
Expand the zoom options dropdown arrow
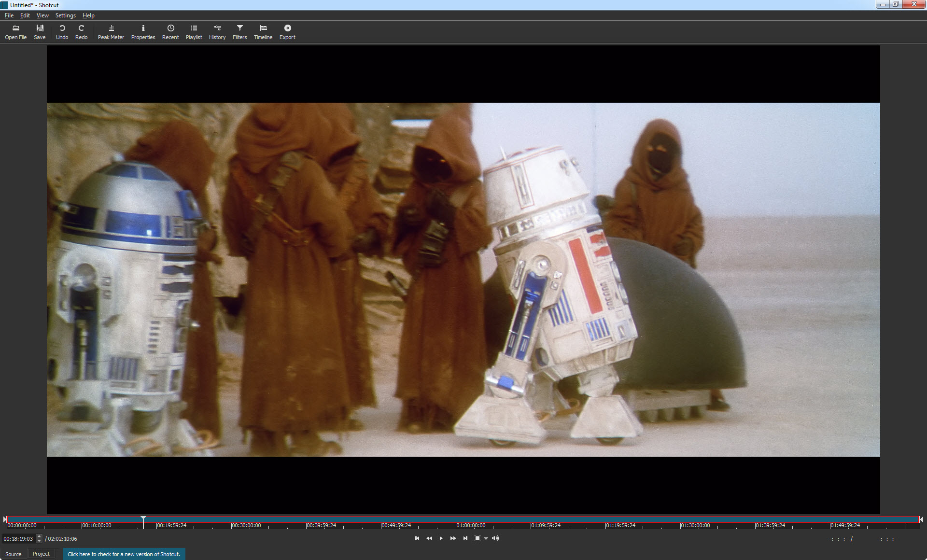(x=486, y=538)
